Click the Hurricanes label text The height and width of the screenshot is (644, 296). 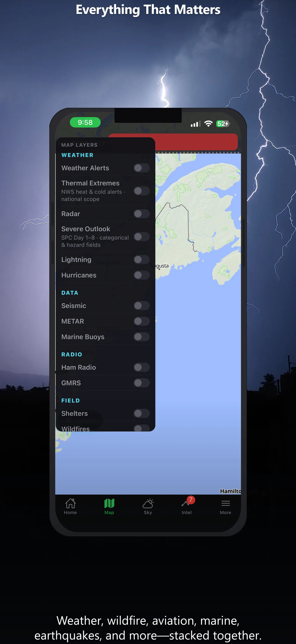(x=79, y=275)
